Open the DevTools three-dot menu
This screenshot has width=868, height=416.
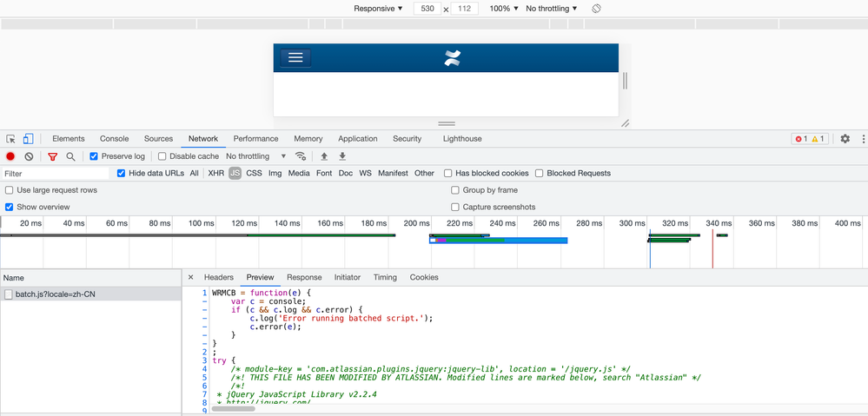(863, 139)
